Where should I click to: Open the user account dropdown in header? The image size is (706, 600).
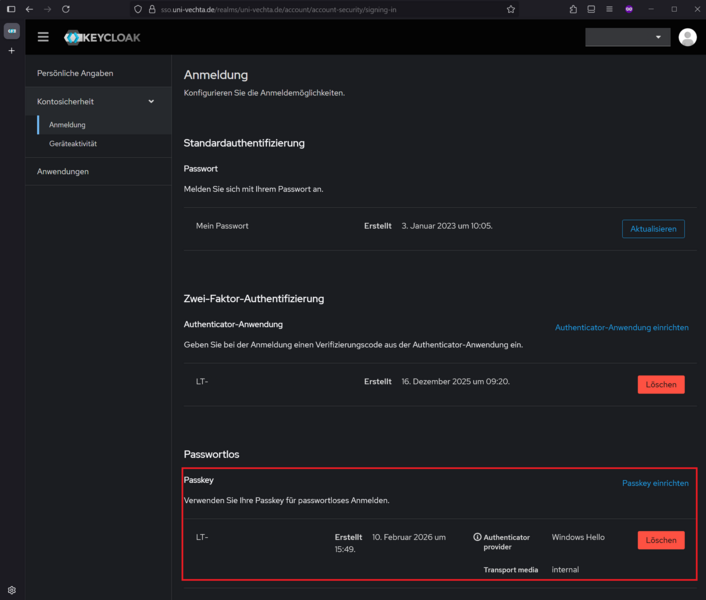pyautogui.click(x=628, y=37)
